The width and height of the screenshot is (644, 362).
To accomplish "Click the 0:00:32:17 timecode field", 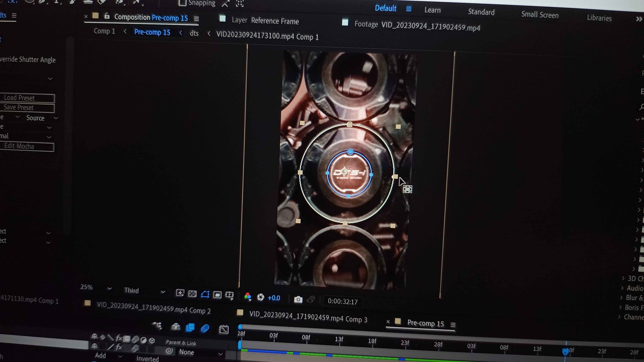I will (342, 301).
